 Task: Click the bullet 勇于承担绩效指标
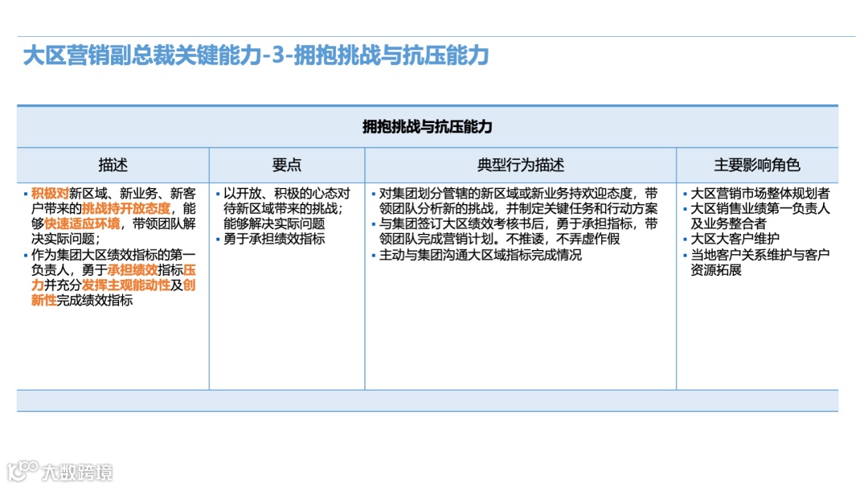(274, 240)
